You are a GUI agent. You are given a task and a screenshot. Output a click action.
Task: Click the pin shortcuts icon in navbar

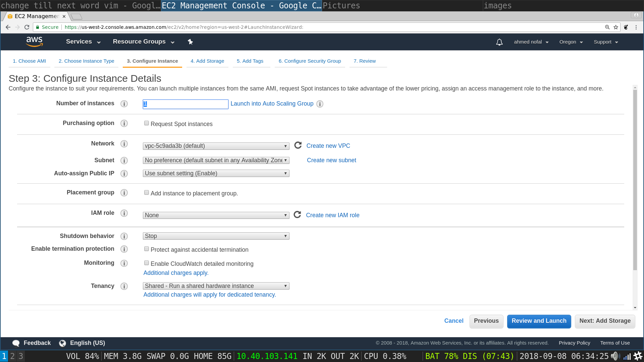point(190,42)
